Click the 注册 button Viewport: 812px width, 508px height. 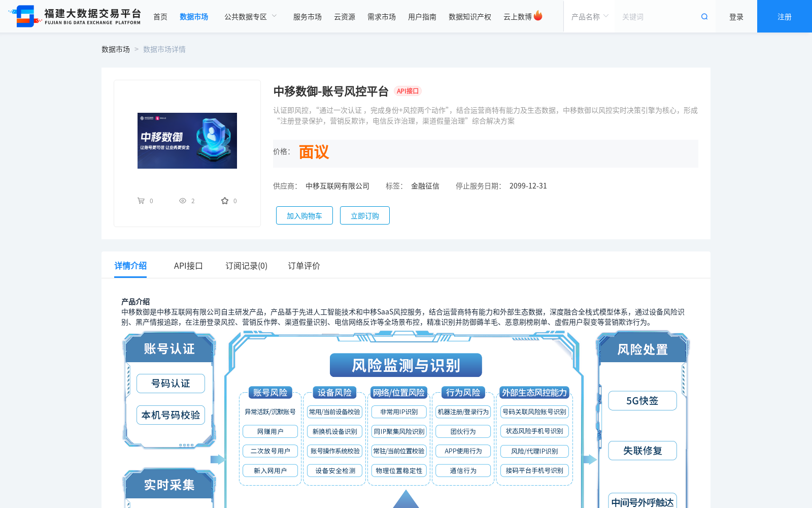coord(785,16)
